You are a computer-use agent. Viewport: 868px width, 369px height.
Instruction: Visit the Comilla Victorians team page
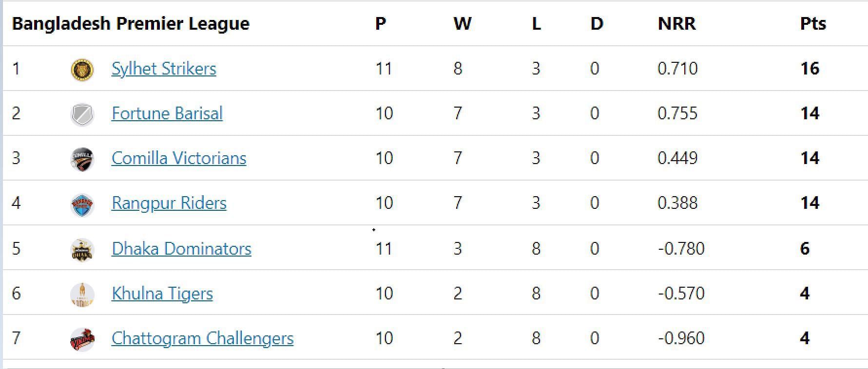click(179, 158)
